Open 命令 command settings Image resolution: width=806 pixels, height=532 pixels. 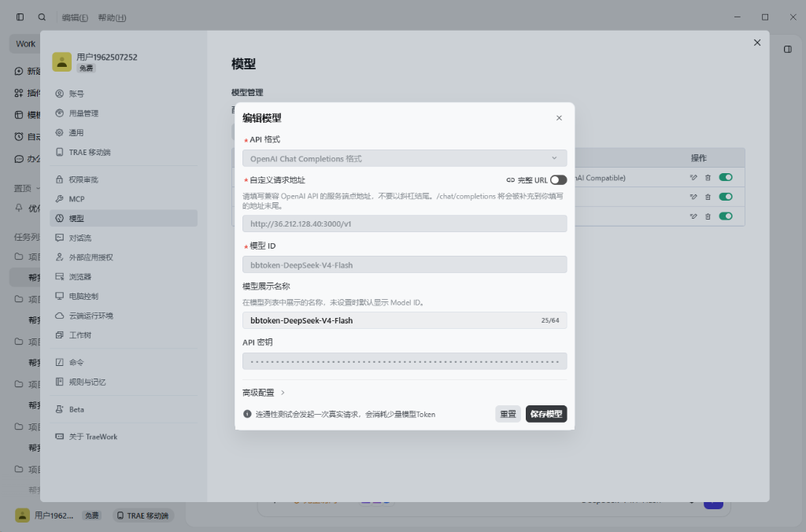(124, 362)
